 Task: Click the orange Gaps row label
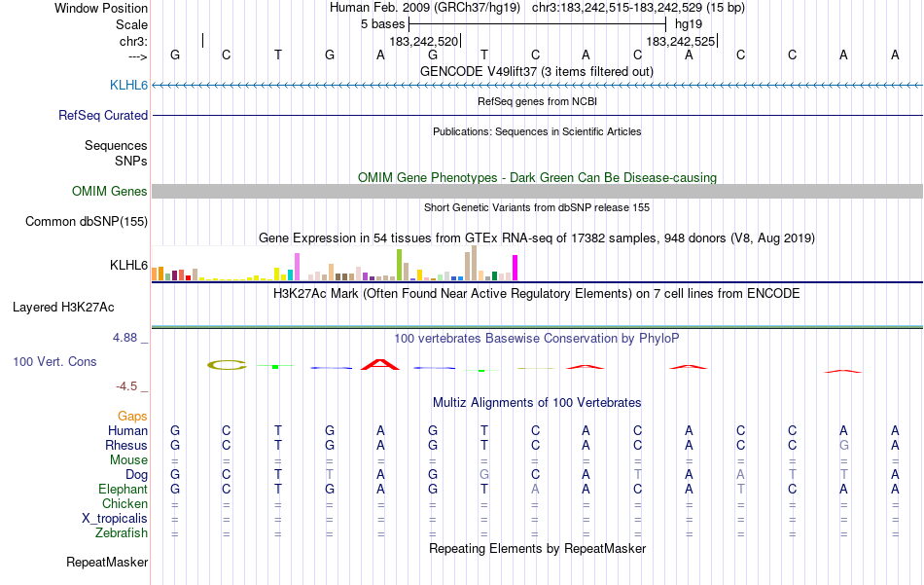(132, 417)
